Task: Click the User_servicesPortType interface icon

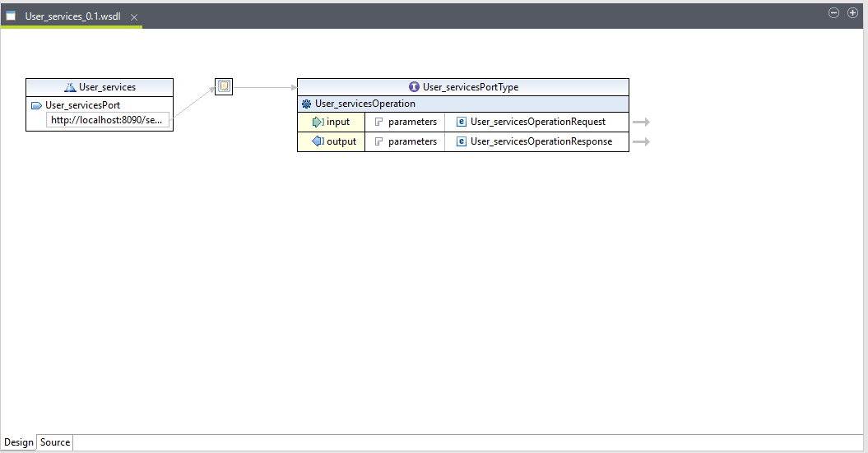Action: [x=414, y=87]
